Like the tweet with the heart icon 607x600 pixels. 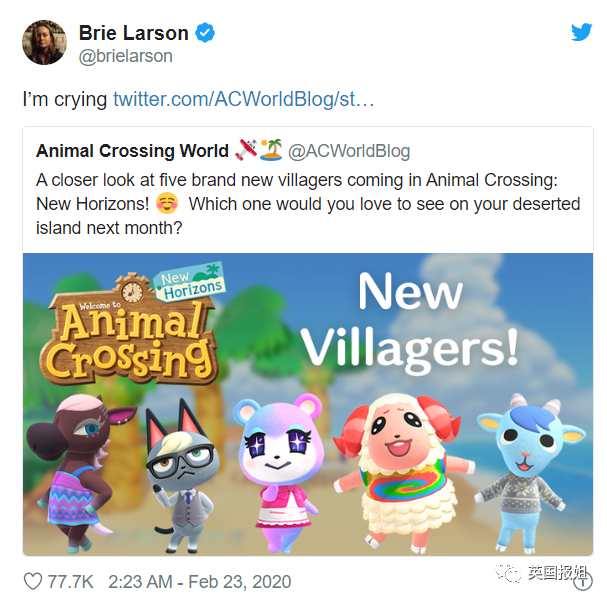[x=33, y=582]
